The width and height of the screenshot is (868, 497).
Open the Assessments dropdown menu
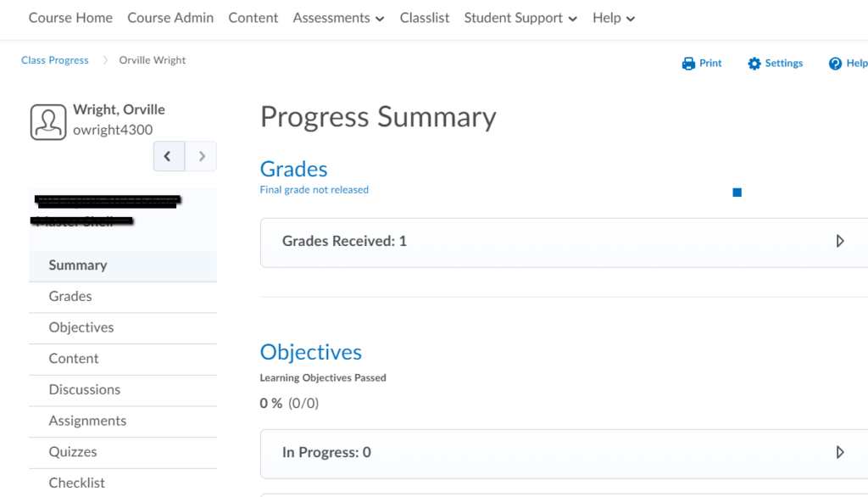click(338, 18)
